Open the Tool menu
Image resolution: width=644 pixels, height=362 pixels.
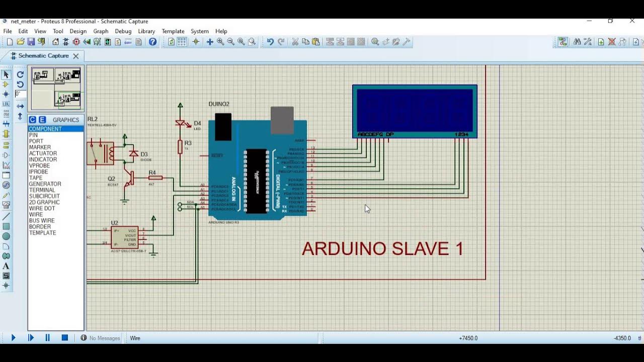(58, 31)
